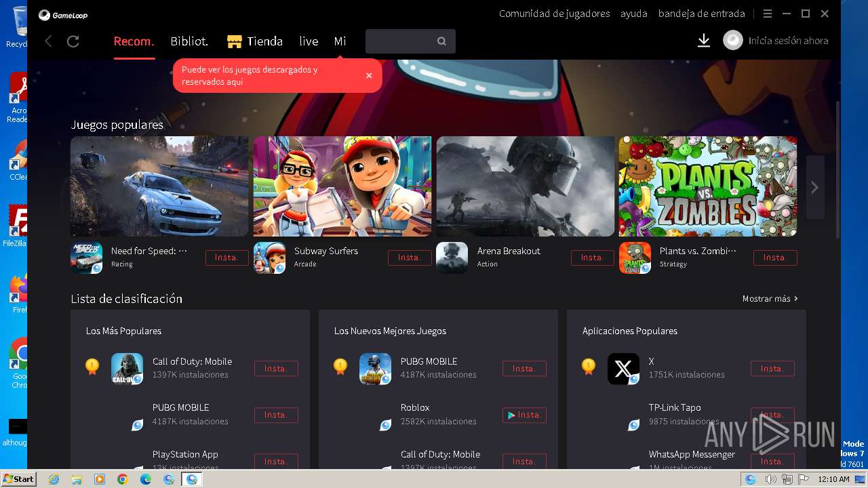This screenshot has height=488, width=868.
Task: Open the GameLoop hamburger menu
Action: tap(768, 14)
